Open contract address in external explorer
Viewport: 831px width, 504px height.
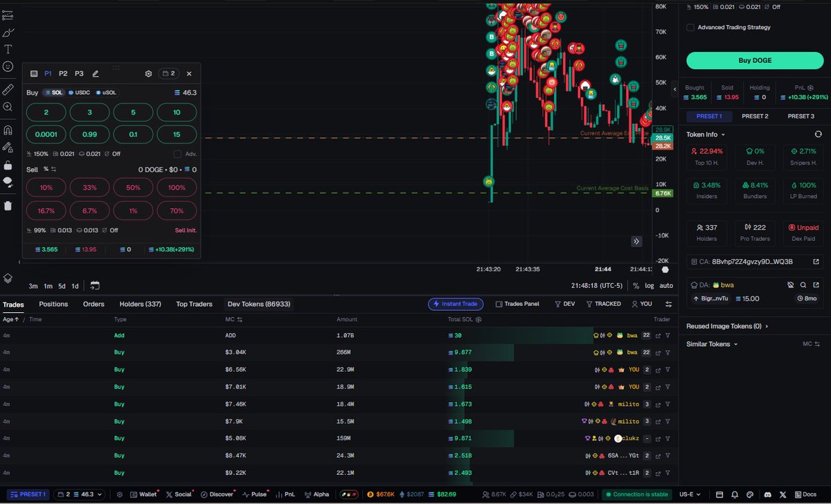(x=816, y=262)
